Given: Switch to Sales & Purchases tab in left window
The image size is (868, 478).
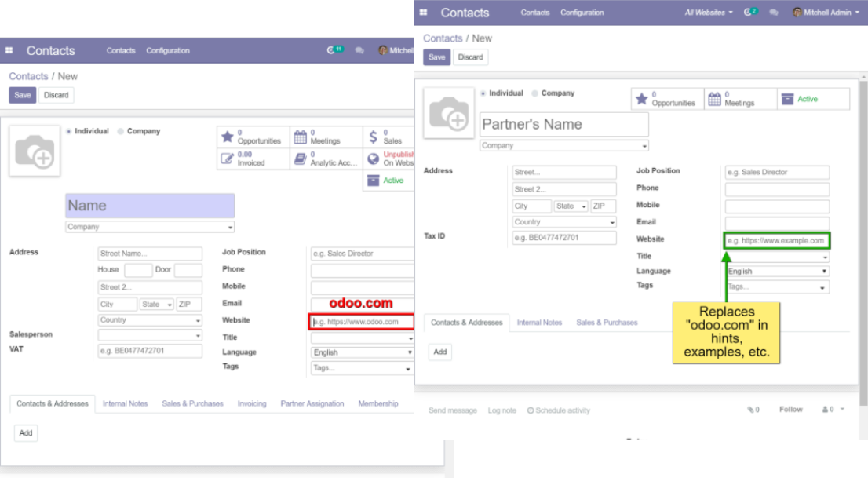Looking at the screenshot, I should (192, 403).
